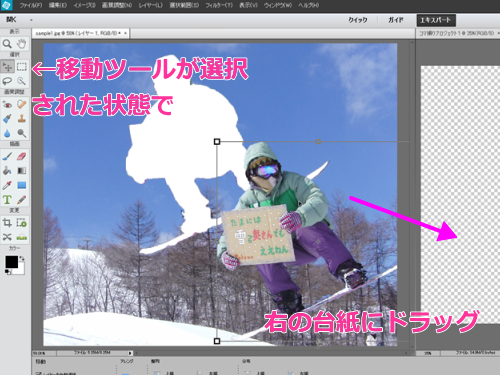The height and width of the screenshot is (375, 500).
Task: Select the Sponge tool
Action: click(x=22, y=133)
